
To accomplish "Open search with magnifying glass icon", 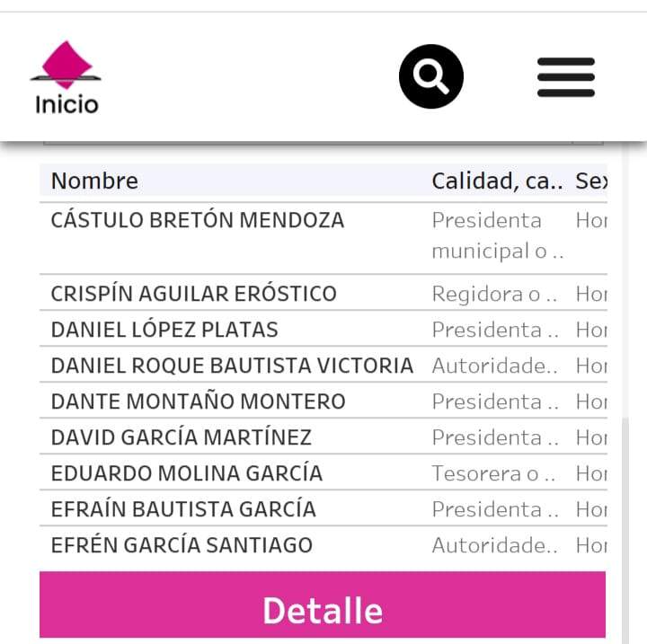I will tap(431, 77).
